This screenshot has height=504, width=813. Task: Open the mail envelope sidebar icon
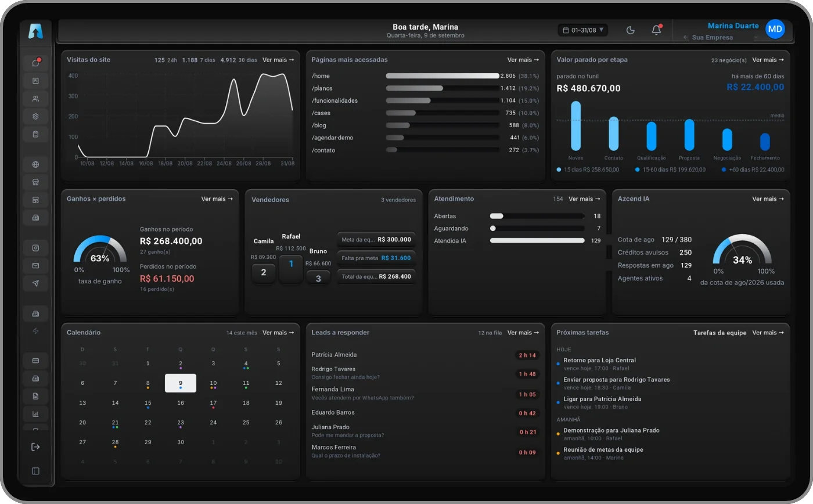click(35, 265)
